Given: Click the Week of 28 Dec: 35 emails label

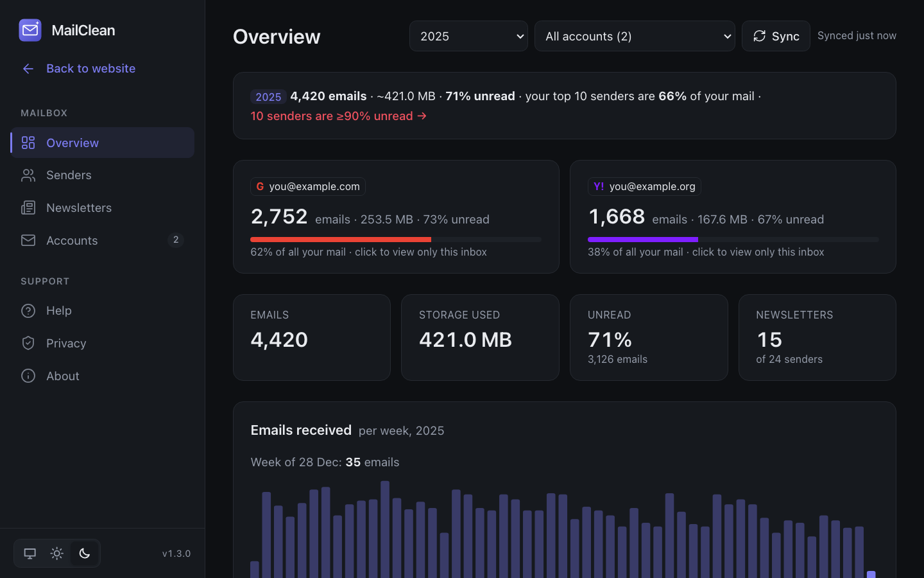Looking at the screenshot, I should pos(325,462).
